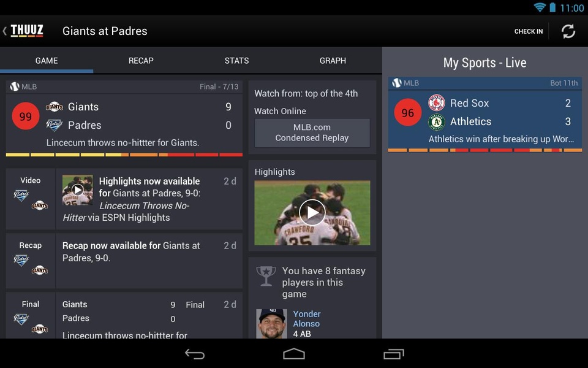Tap the refresh icon in the top bar
Image resolution: width=588 pixels, height=368 pixels.
(568, 31)
